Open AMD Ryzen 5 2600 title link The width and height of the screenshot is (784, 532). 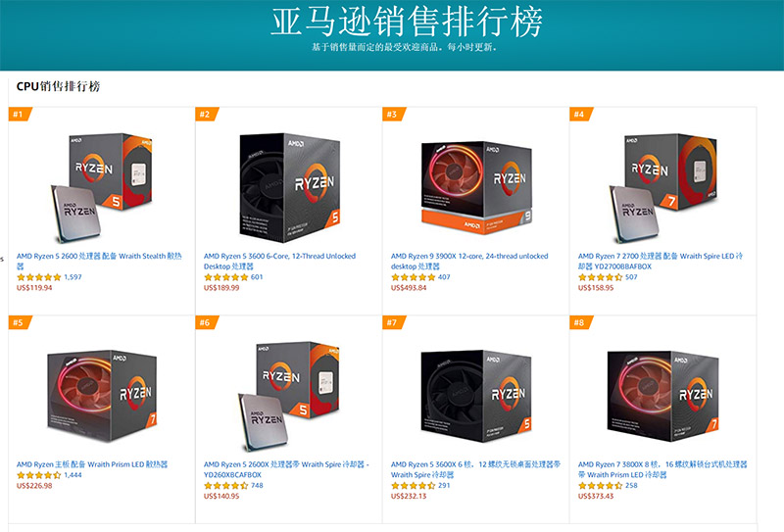tap(99, 261)
